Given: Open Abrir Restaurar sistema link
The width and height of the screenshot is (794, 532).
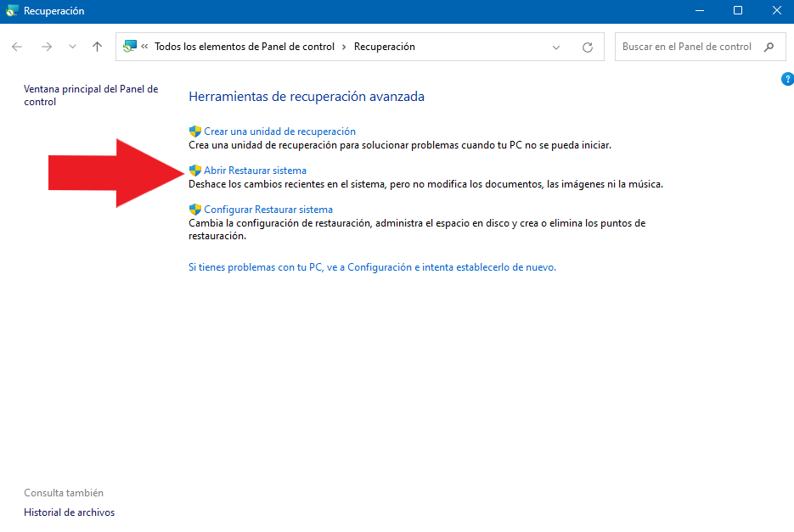Looking at the screenshot, I should [256, 171].
